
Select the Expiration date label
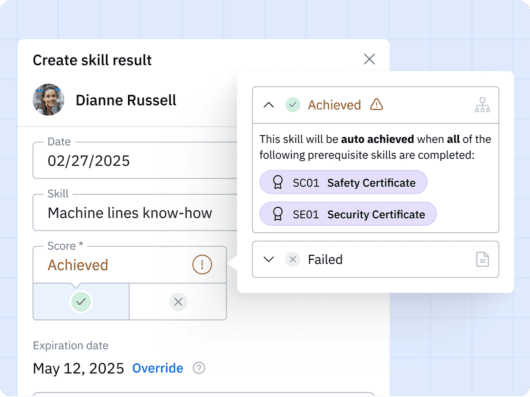tap(71, 345)
